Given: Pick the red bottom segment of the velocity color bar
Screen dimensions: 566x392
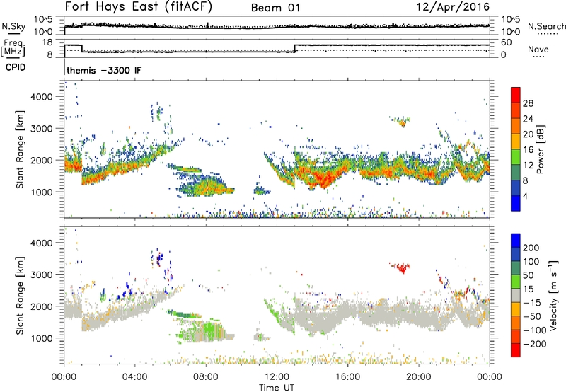Looking at the screenshot, I should (516, 350).
